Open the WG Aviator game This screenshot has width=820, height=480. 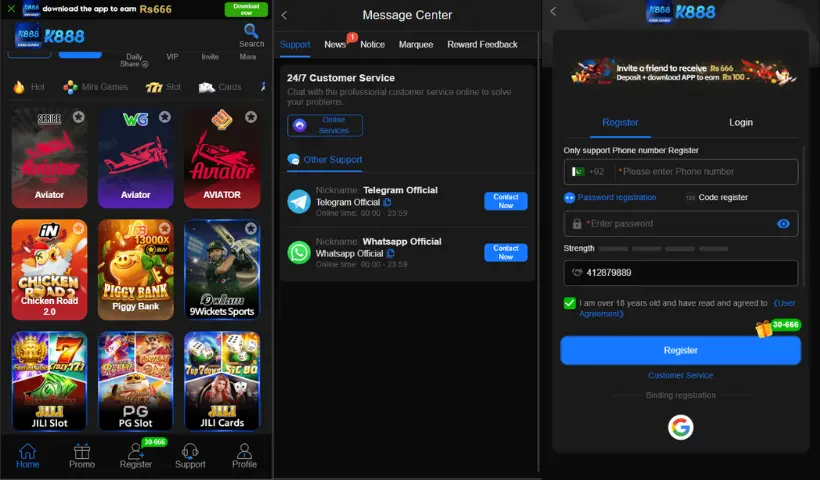(x=135, y=158)
